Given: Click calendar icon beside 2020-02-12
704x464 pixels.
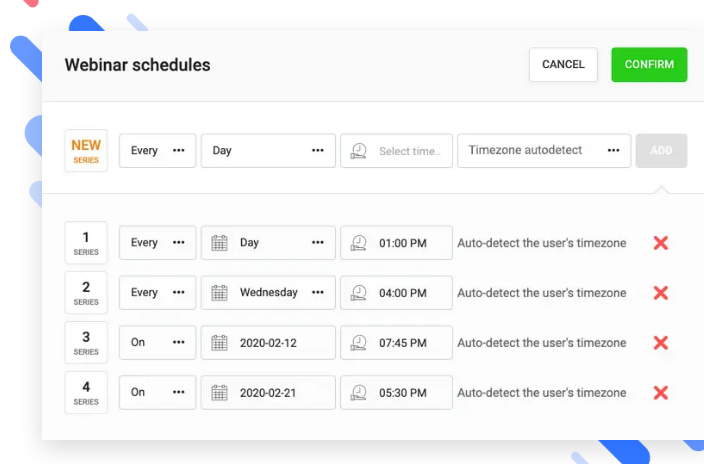Looking at the screenshot, I should [x=220, y=343].
